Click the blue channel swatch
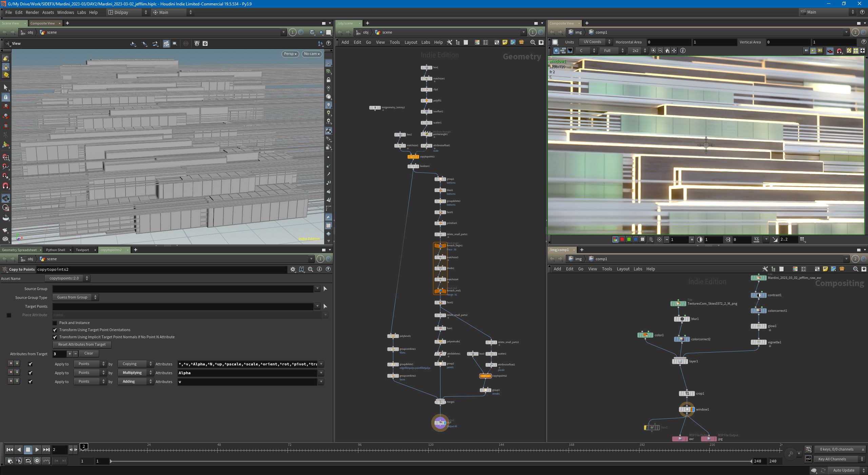 pos(635,240)
